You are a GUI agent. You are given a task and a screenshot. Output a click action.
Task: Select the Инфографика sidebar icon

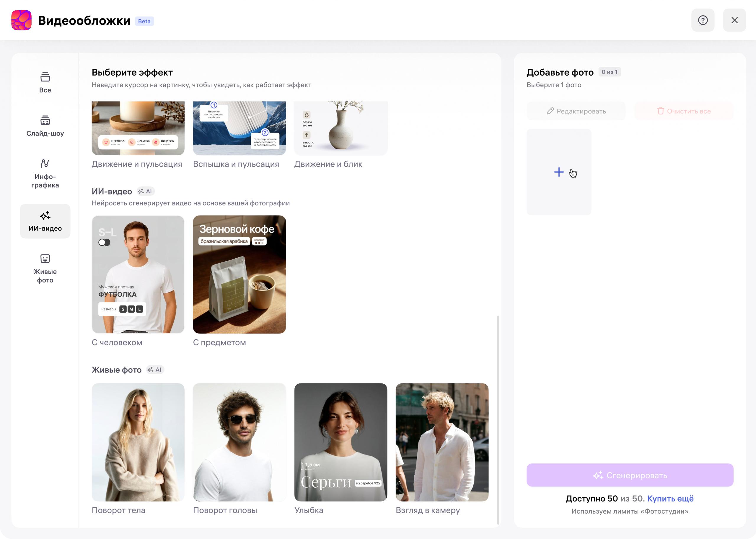(45, 164)
